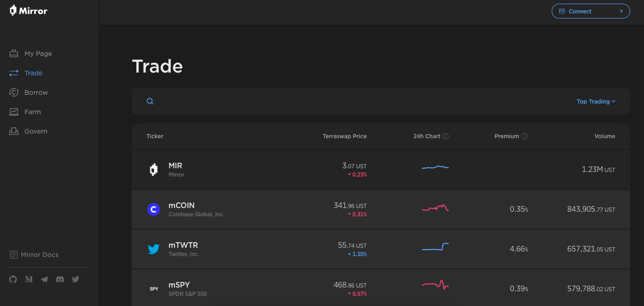The height and width of the screenshot is (306, 644).
Task: Click mTWTR premium 4.66%
Action: 519,249
